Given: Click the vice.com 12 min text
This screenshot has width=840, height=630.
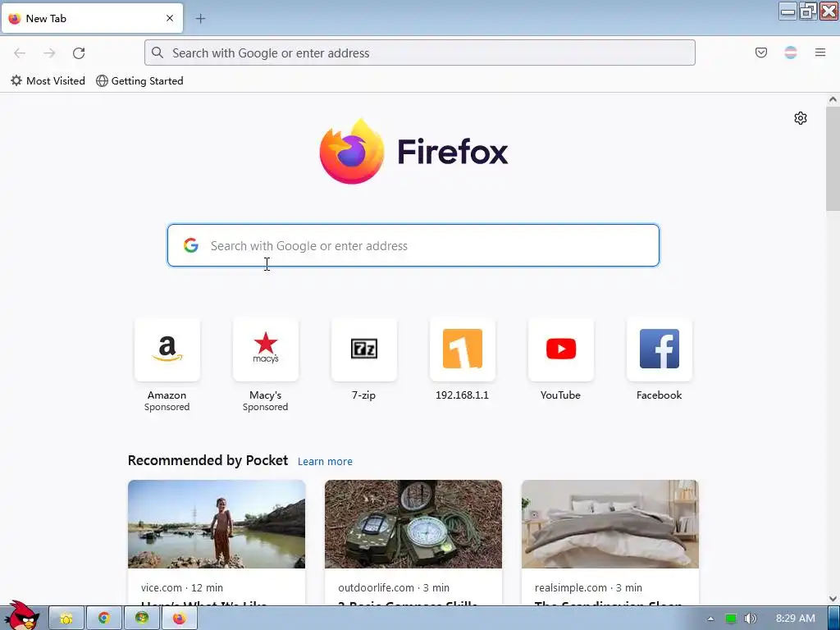Looking at the screenshot, I should (x=182, y=587).
